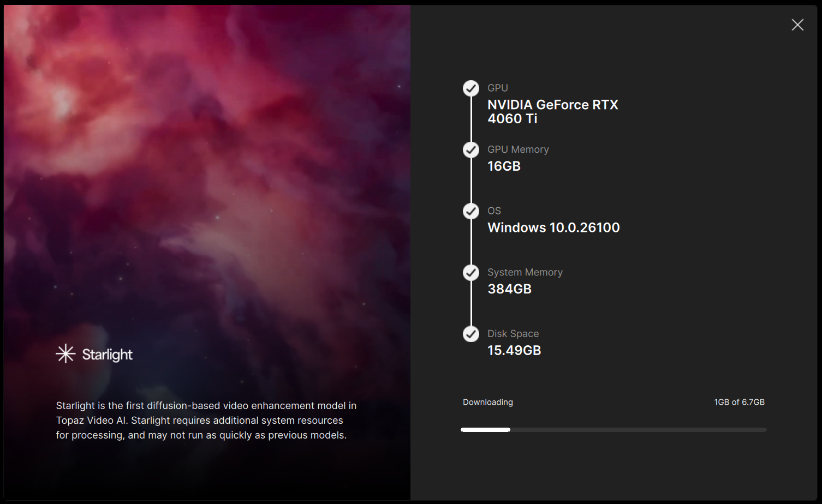Click the GPU label above NVIDIA
Screen dimensions: 822x504
pyautogui.click(x=498, y=88)
